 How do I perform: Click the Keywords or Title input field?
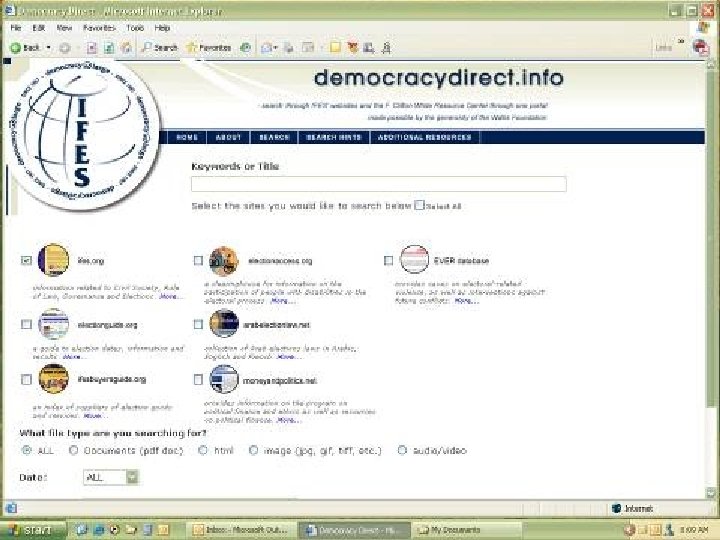tap(379, 184)
